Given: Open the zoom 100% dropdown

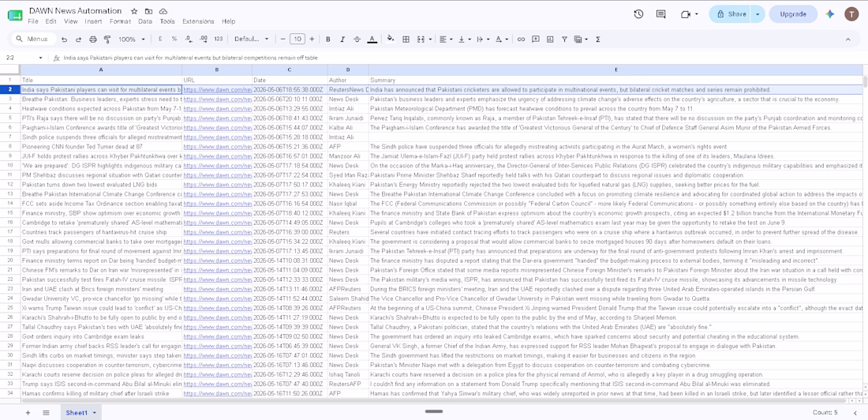Looking at the screenshot, I should click(132, 39).
